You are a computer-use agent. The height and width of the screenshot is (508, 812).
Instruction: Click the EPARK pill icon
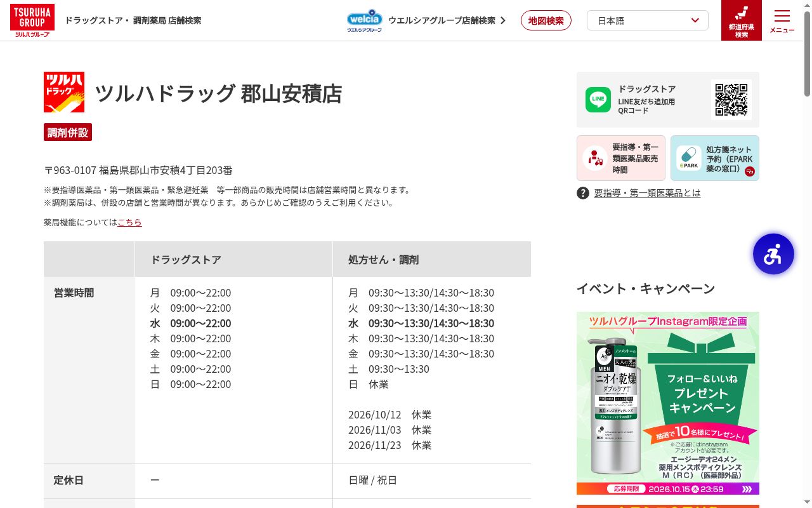[689, 158]
